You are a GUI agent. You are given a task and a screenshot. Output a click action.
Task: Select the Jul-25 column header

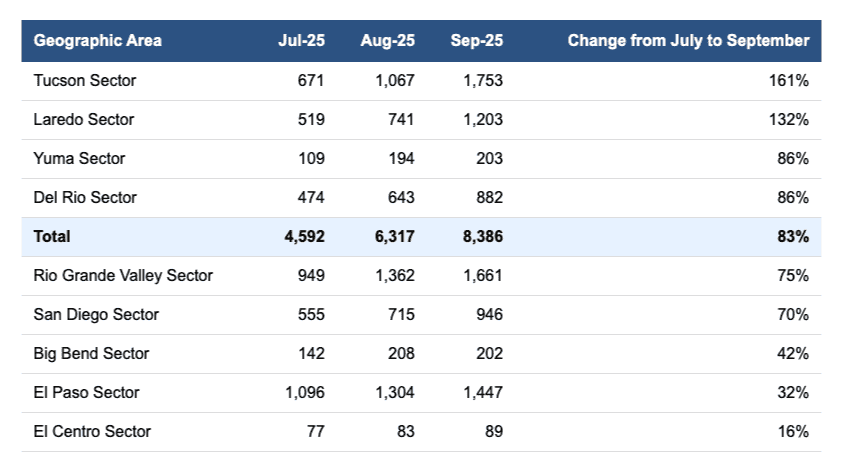click(x=301, y=41)
